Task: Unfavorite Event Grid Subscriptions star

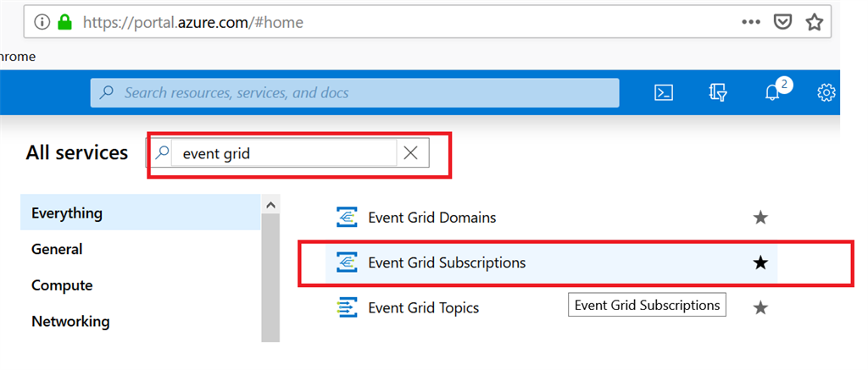Action: [x=760, y=263]
